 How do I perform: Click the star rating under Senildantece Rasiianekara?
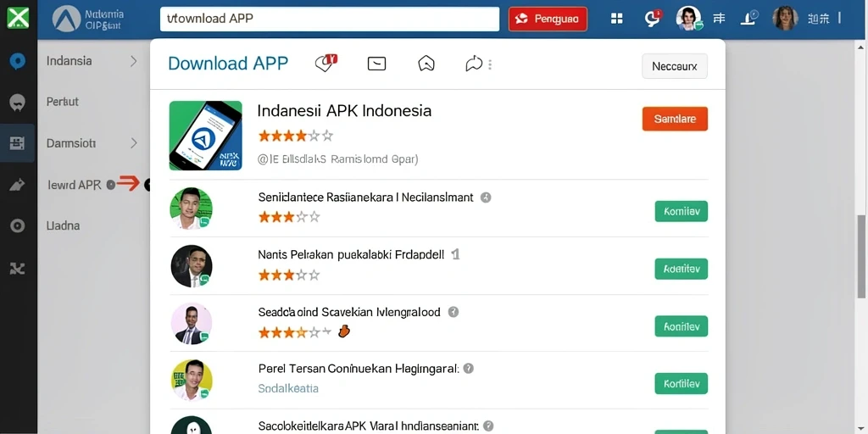(289, 217)
